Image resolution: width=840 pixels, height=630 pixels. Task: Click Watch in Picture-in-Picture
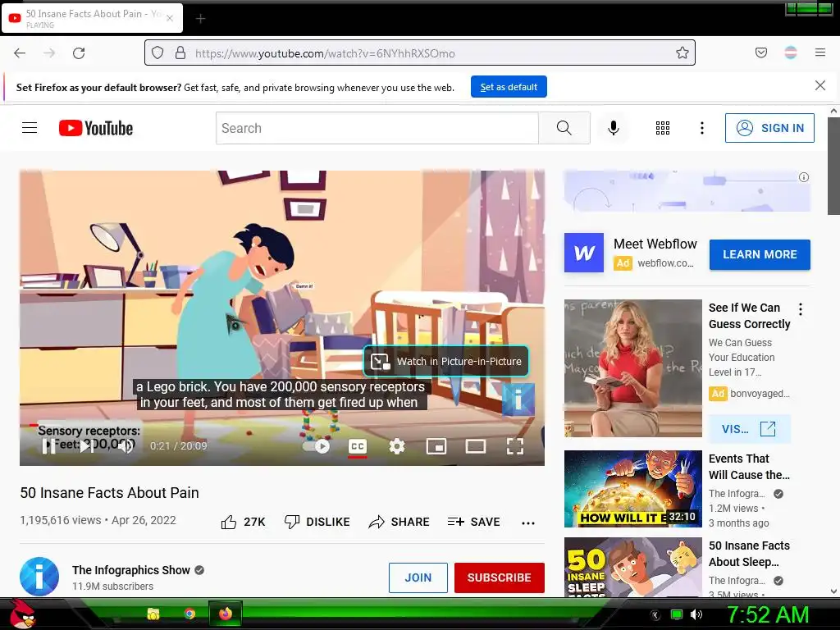(446, 361)
